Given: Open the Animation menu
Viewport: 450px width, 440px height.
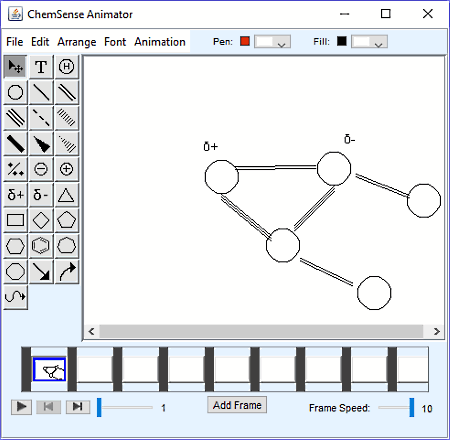Looking at the screenshot, I should (160, 42).
